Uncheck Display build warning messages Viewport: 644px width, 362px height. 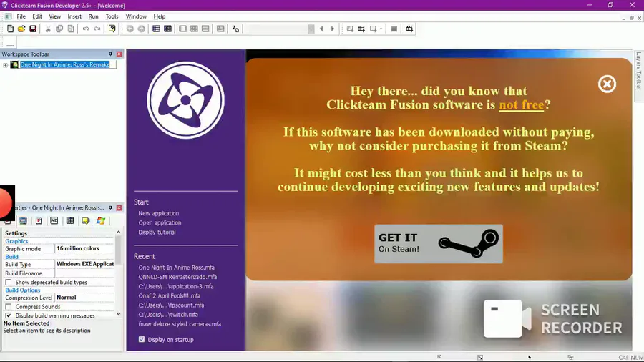[8, 315]
